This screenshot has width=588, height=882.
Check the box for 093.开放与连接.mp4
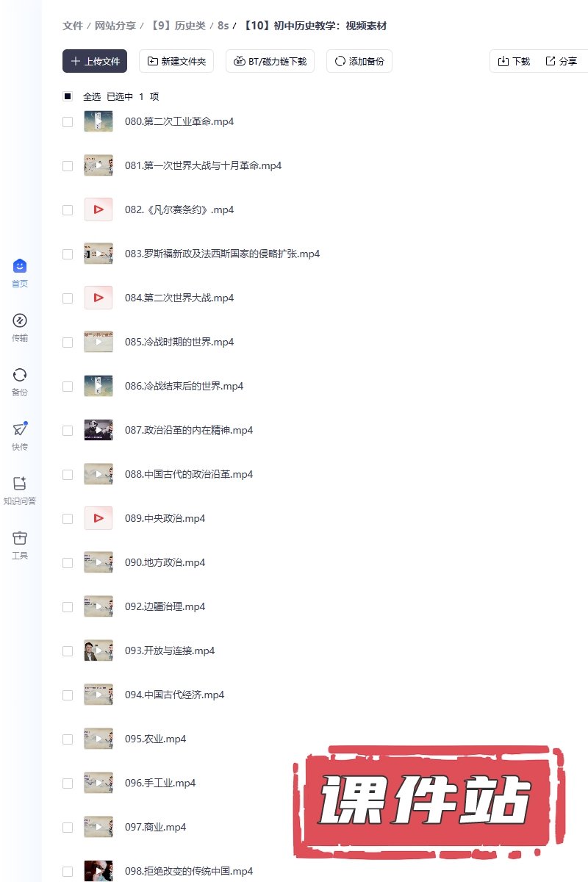coord(68,651)
